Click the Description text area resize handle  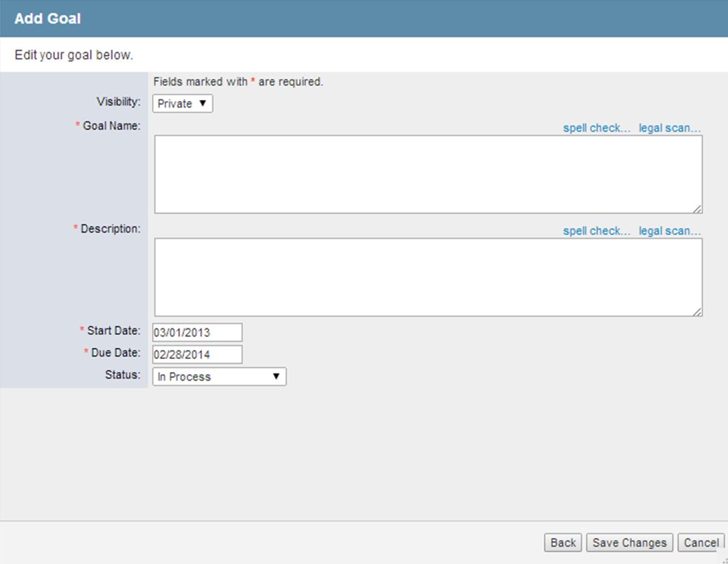pyautogui.click(x=698, y=312)
